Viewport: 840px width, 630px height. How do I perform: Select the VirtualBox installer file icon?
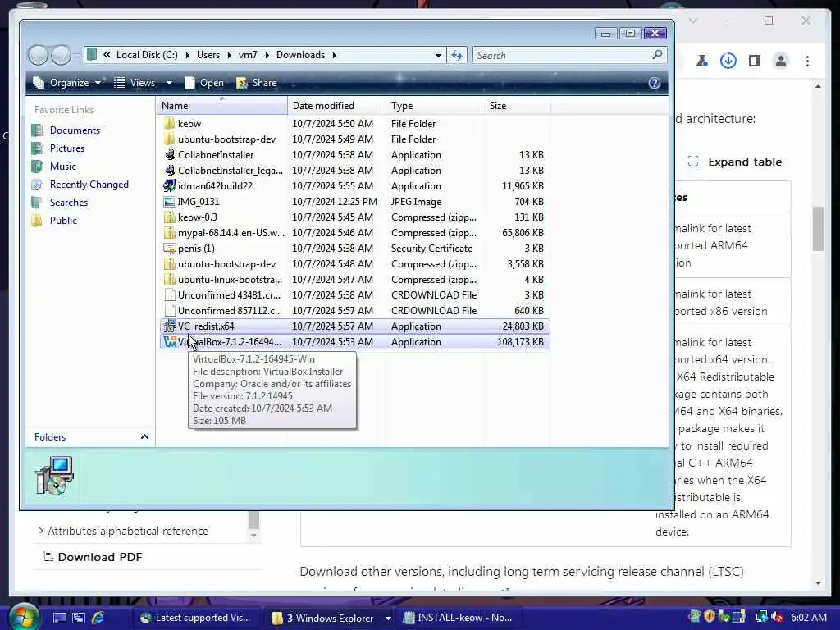tap(169, 341)
